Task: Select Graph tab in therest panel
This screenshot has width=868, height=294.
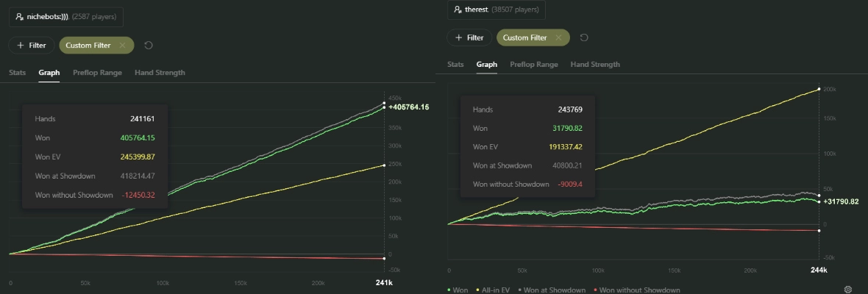Action: pyautogui.click(x=487, y=64)
